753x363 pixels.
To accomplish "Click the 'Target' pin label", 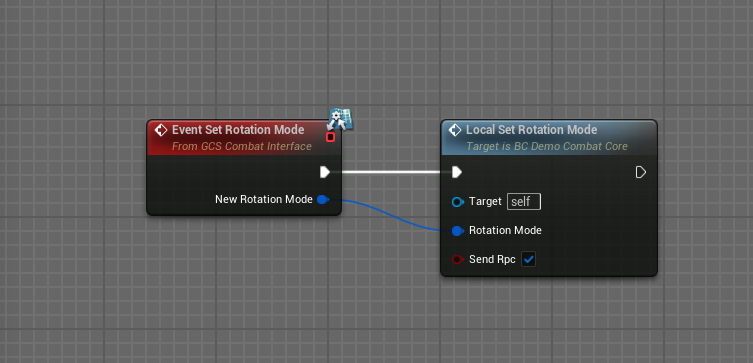I will click(485, 201).
